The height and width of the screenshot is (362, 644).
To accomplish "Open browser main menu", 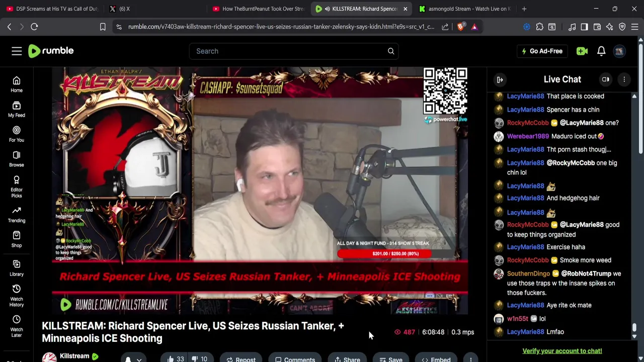I will 635,27.
